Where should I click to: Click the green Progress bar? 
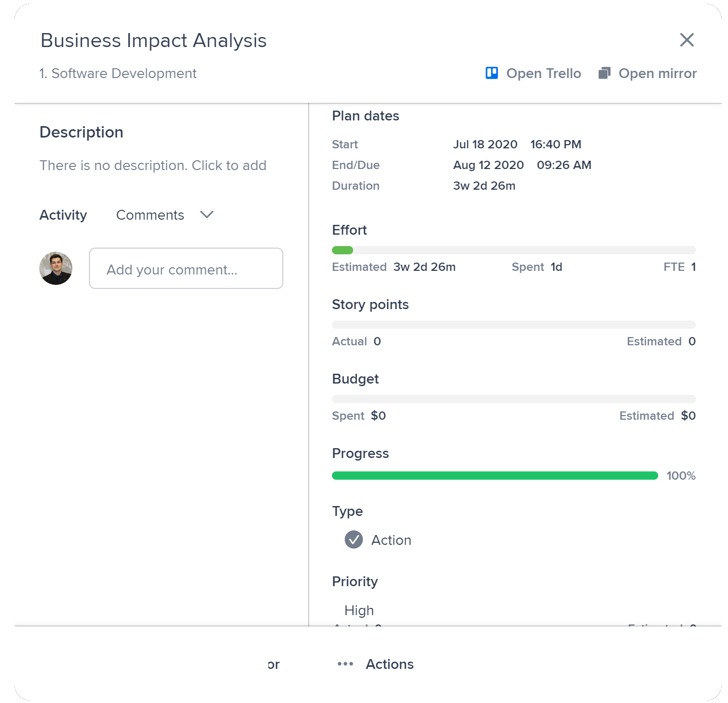point(494,476)
